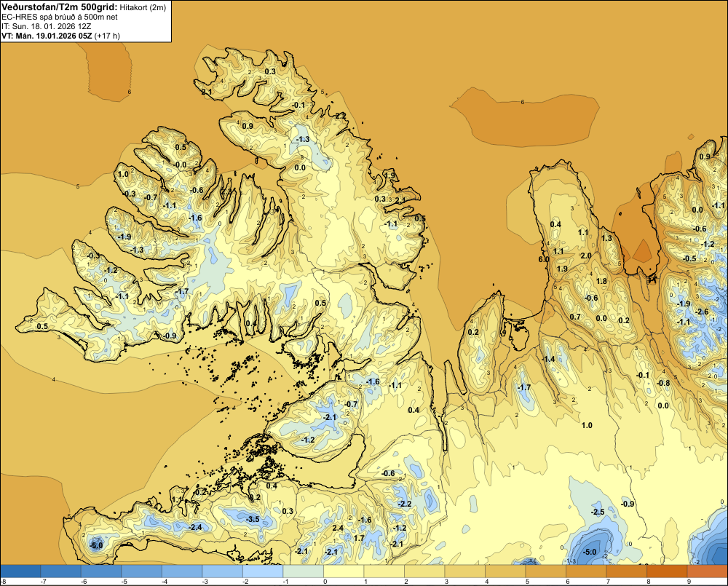Viewport: 728px width, 586px height.
Task: Click the '9' label on the color scale
Action: click(689, 582)
